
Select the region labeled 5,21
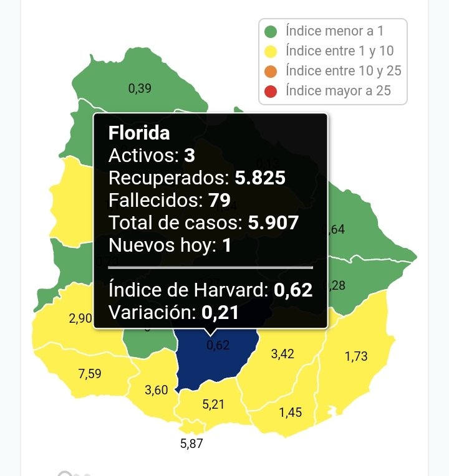(x=214, y=405)
